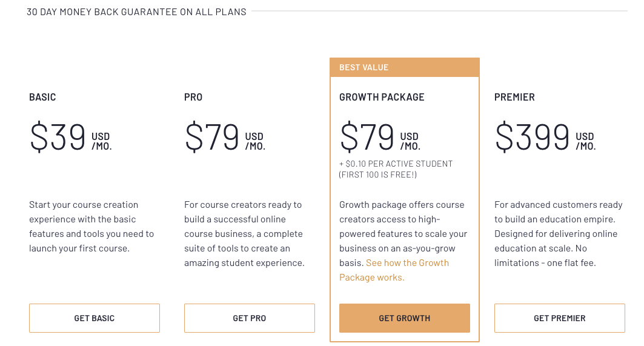Screen dimensions: 644x346
Task: Click the $39 Basic price
Action: [x=58, y=137]
